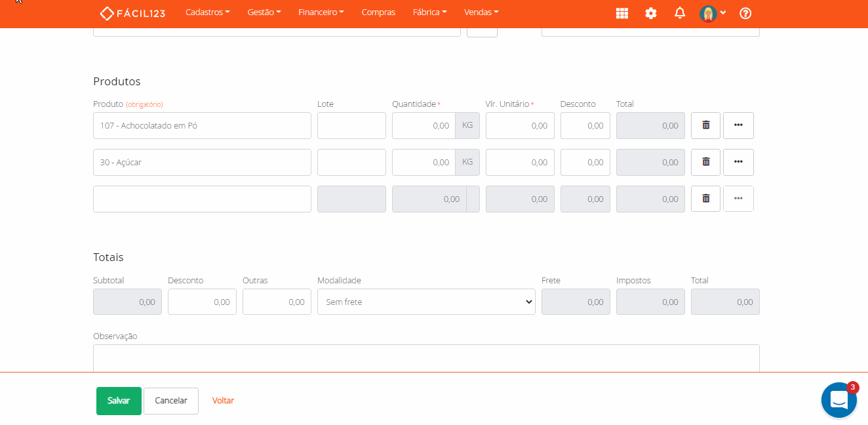This screenshot has width=868, height=425.
Task: Open the Vendas menu
Action: [x=481, y=12]
